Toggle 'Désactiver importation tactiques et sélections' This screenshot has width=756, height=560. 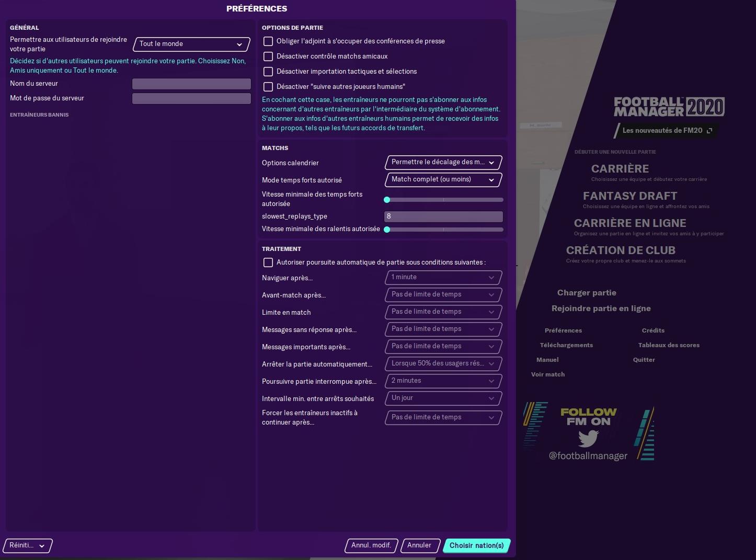[268, 72]
